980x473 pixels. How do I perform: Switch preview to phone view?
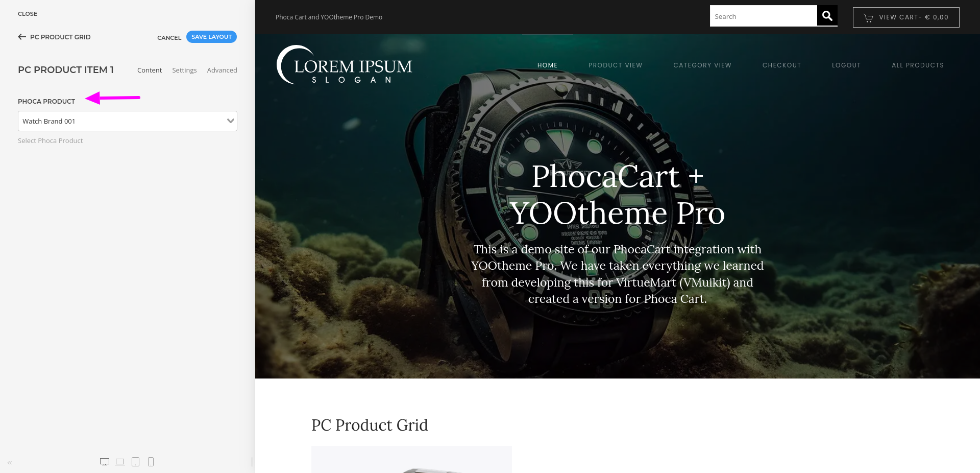tap(151, 462)
